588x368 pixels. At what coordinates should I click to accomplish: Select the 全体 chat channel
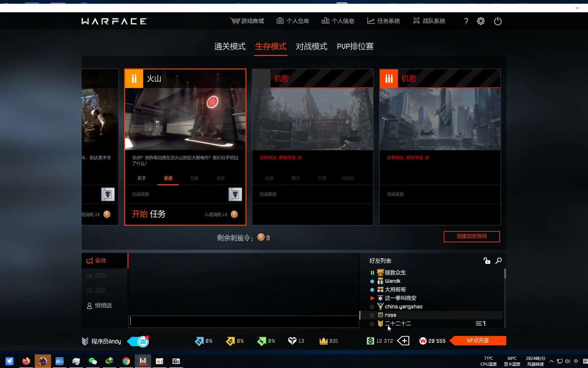click(104, 261)
